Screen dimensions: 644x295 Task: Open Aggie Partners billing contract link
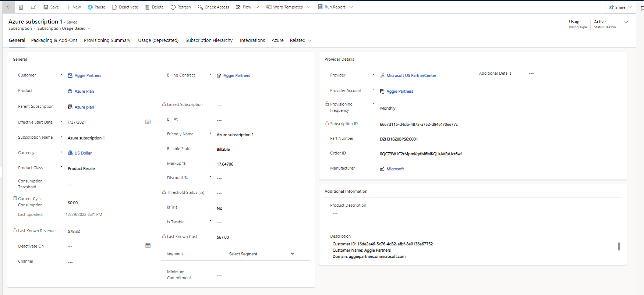(x=237, y=75)
